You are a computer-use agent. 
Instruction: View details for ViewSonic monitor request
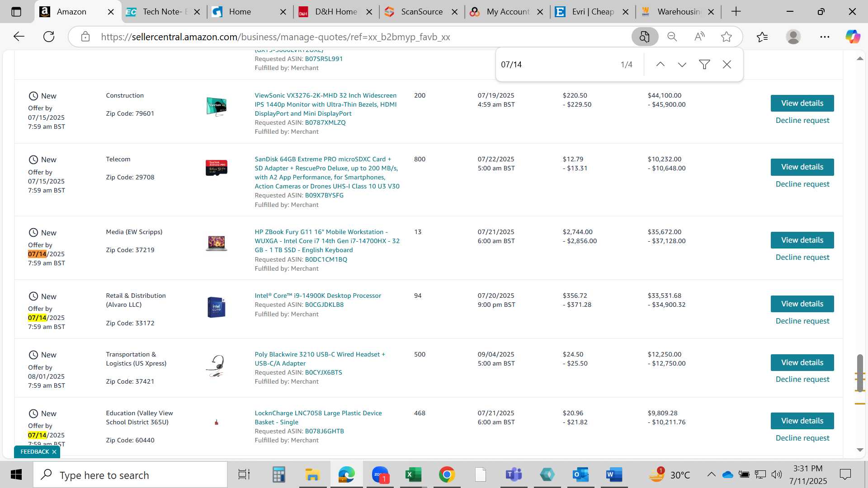coord(802,103)
